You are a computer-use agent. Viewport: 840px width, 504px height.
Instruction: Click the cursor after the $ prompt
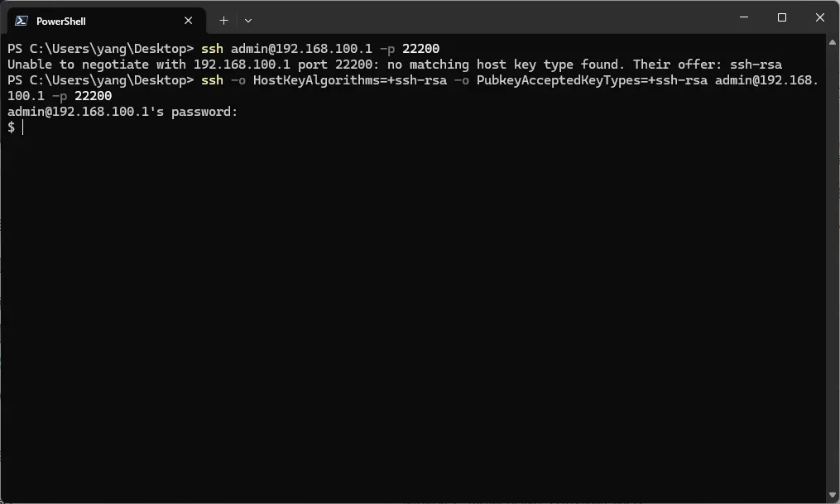[x=23, y=127]
